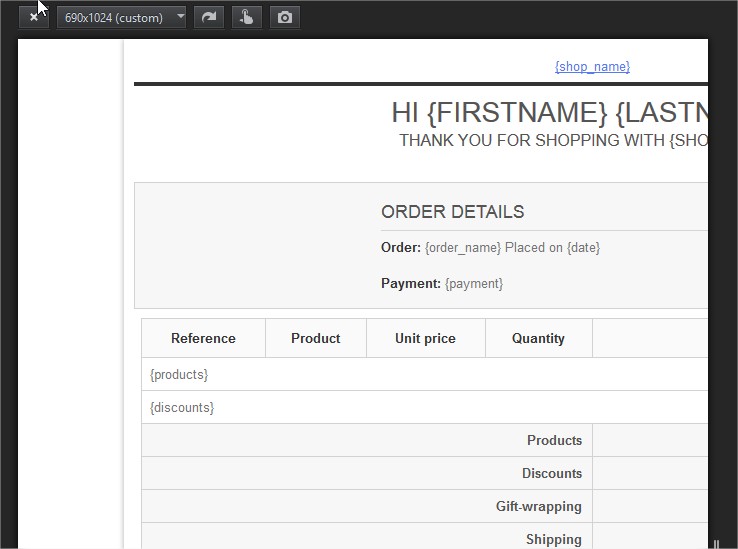Viewport: 738px width, 549px height.
Task: Toggle touch event simulation
Action: 246,17
